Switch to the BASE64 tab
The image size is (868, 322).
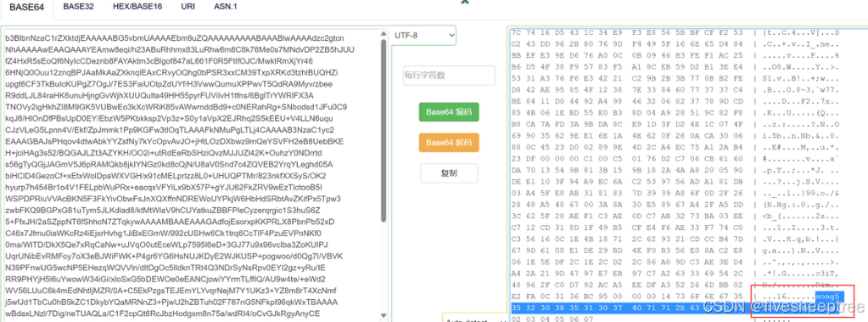point(26,7)
